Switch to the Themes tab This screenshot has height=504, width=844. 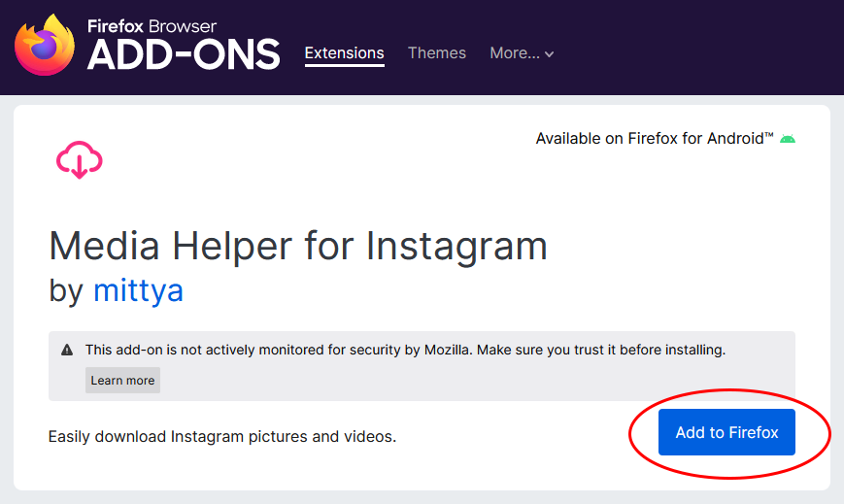(436, 53)
